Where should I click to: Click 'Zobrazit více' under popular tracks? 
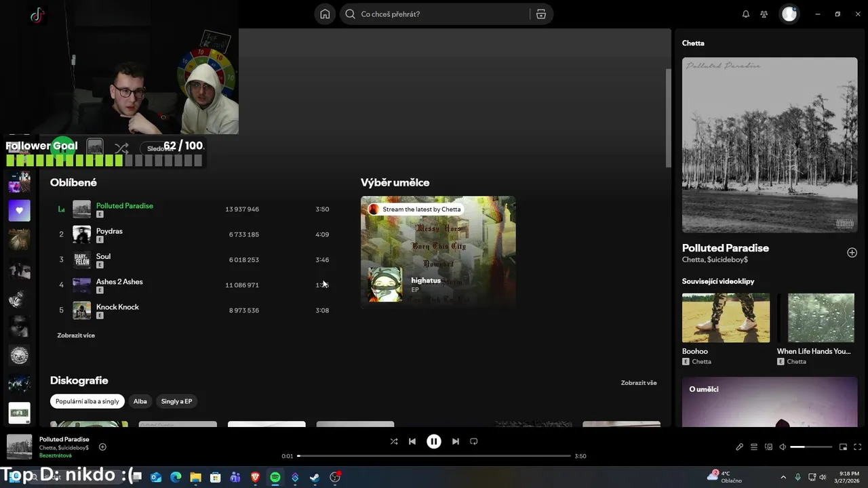click(x=76, y=335)
